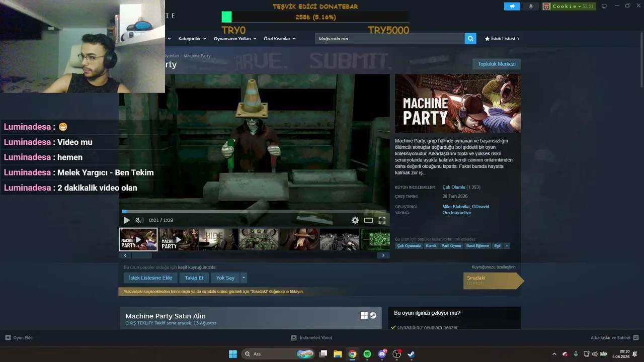The width and height of the screenshot is (644, 362).
Task: Select the Parti Oyunu tag
Action: click(x=451, y=246)
